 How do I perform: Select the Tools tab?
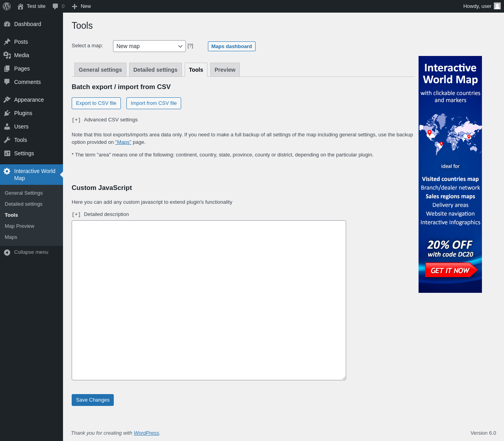pyautogui.click(x=196, y=70)
